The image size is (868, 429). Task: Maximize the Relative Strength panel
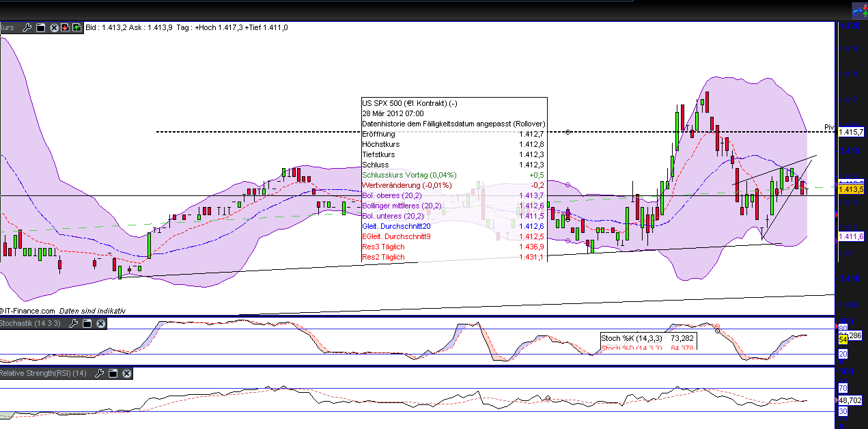coord(113,373)
